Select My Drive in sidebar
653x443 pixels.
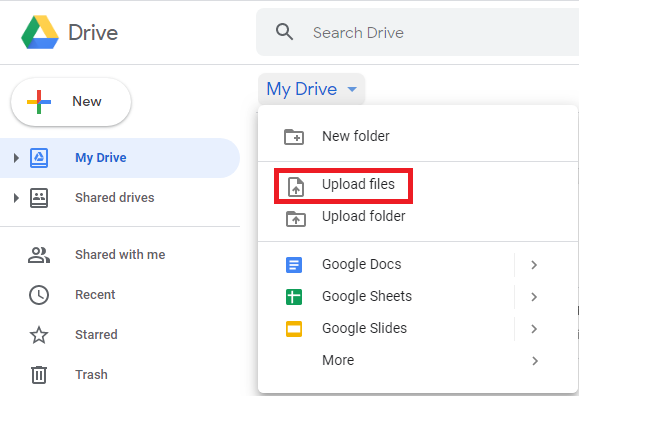(x=120, y=158)
